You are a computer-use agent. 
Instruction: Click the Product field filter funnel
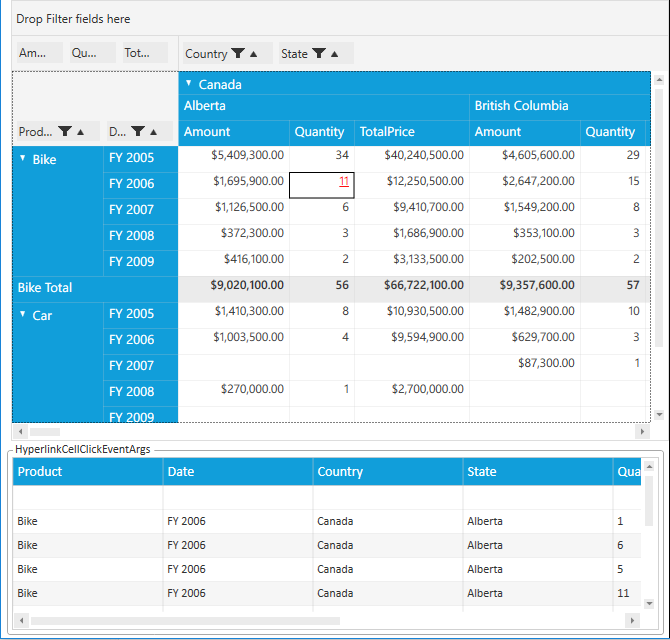(x=65, y=132)
